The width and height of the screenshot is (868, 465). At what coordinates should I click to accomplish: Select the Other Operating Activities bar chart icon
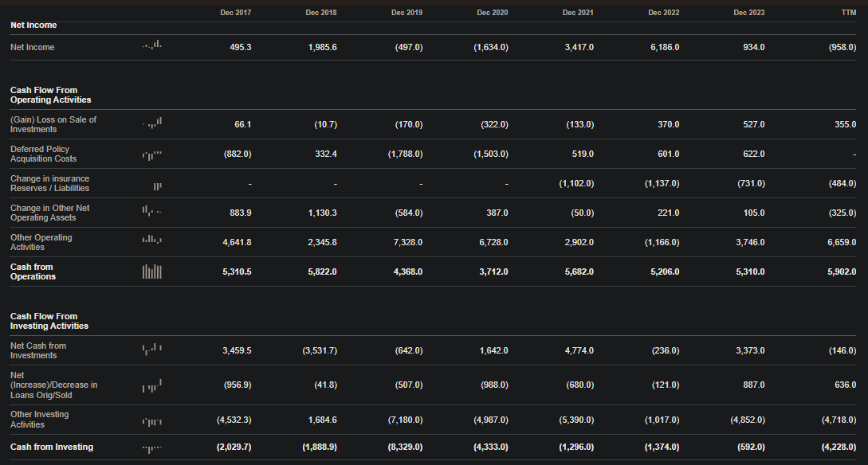click(x=153, y=241)
